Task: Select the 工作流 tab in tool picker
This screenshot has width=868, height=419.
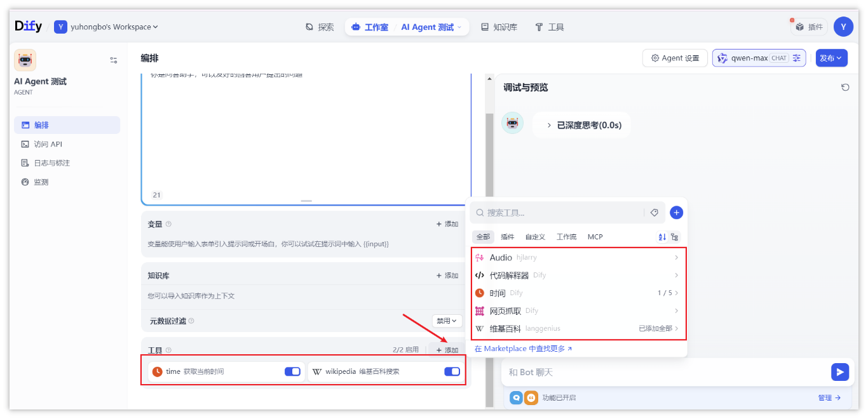Action: pos(566,237)
